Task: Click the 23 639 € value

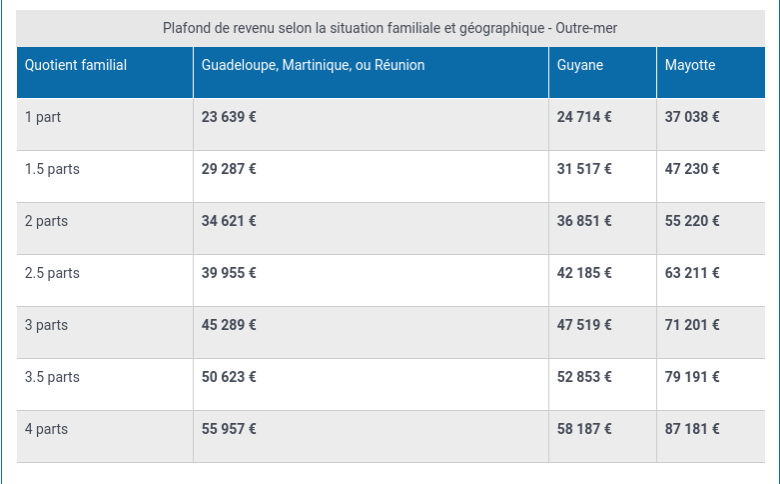Action: (x=229, y=117)
